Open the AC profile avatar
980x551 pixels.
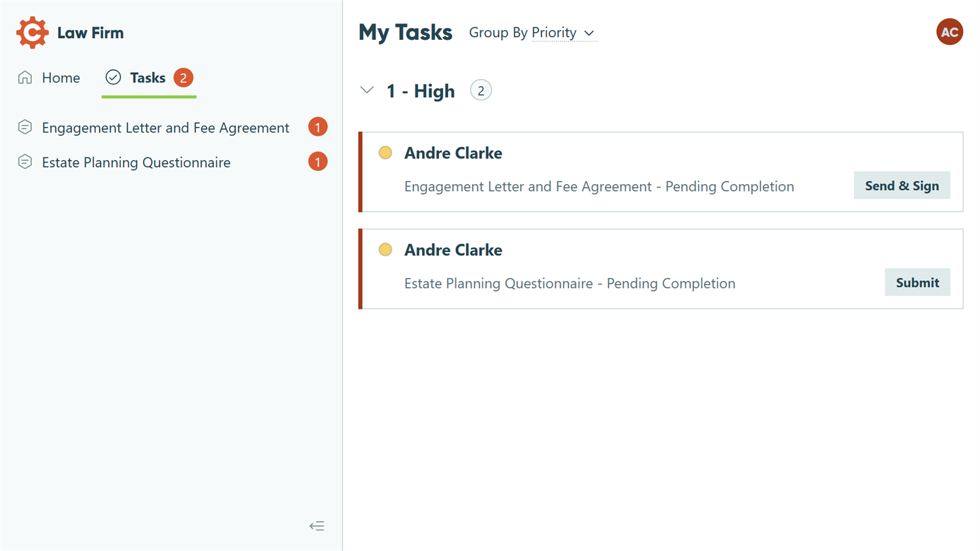(949, 31)
